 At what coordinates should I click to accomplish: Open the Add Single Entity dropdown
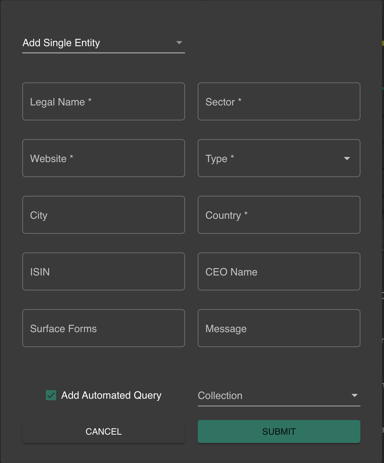click(x=103, y=43)
